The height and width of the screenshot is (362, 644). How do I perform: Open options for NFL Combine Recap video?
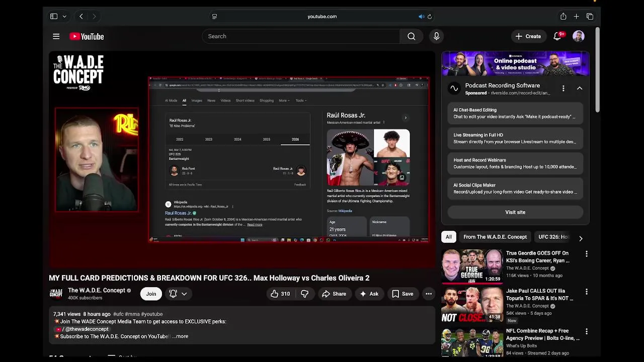(x=586, y=331)
